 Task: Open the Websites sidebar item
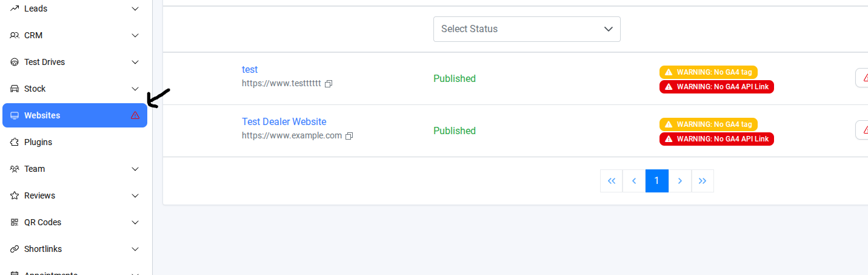[x=42, y=115]
